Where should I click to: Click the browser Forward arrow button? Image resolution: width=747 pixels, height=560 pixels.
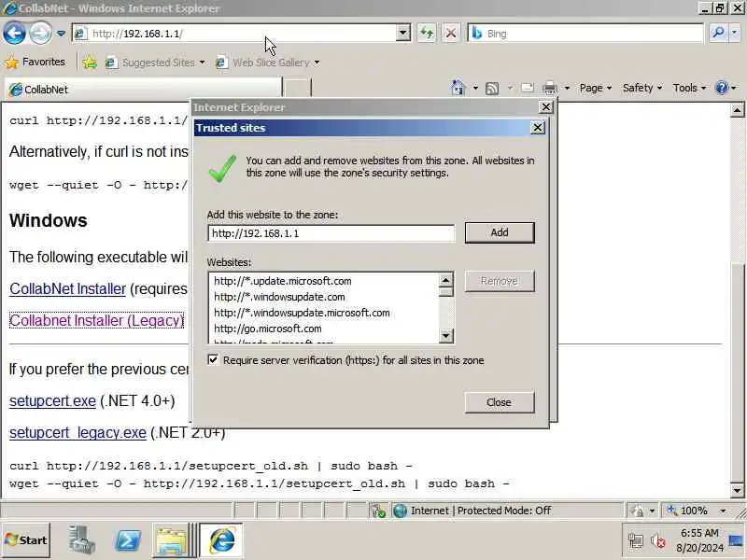[x=40, y=34]
